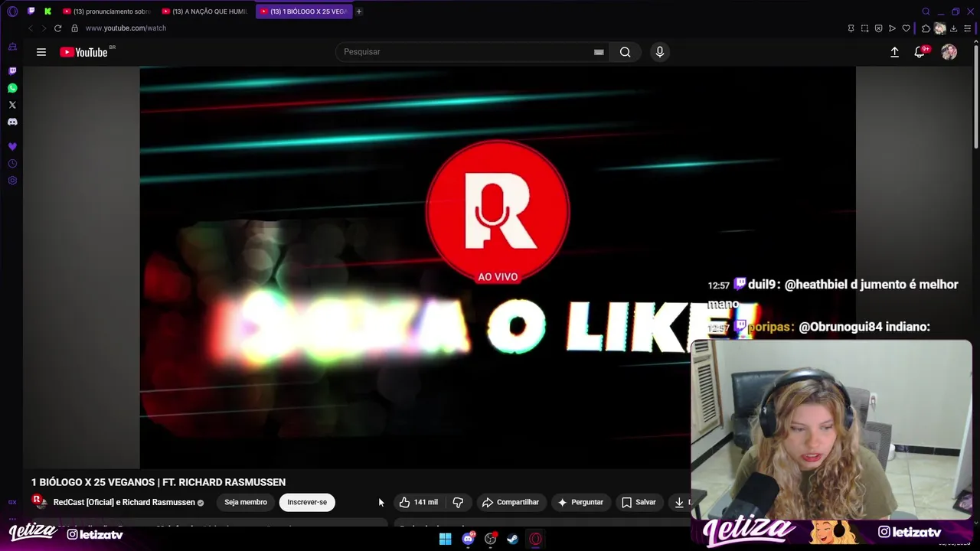Switch to the 'pronunciamento sobre' tab
Screen dimensions: 980x551
106,11
